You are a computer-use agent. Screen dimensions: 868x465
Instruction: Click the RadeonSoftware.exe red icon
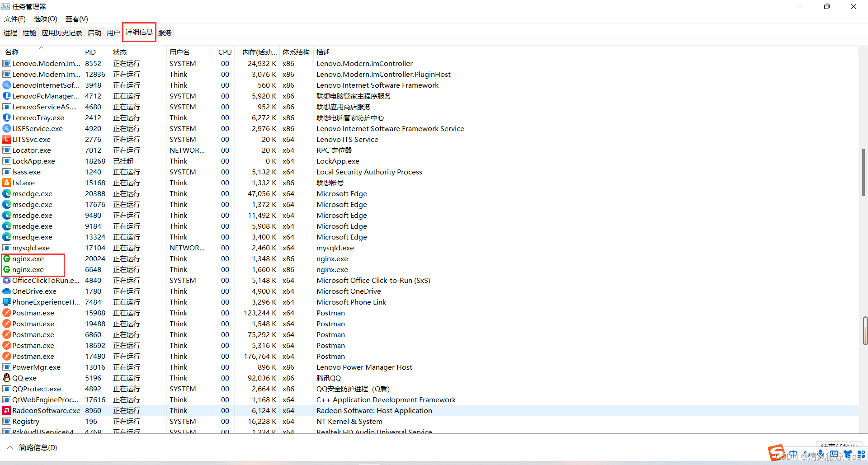(7, 410)
